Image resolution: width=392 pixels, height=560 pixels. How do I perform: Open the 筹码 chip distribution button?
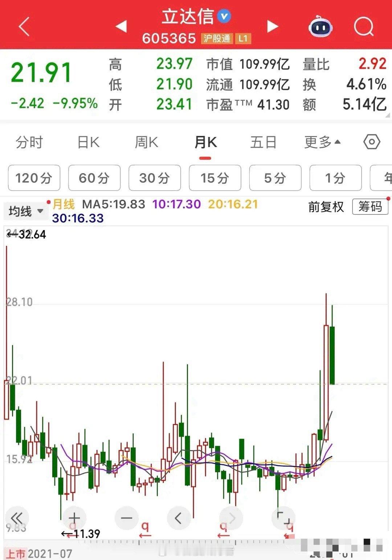tap(370, 207)
